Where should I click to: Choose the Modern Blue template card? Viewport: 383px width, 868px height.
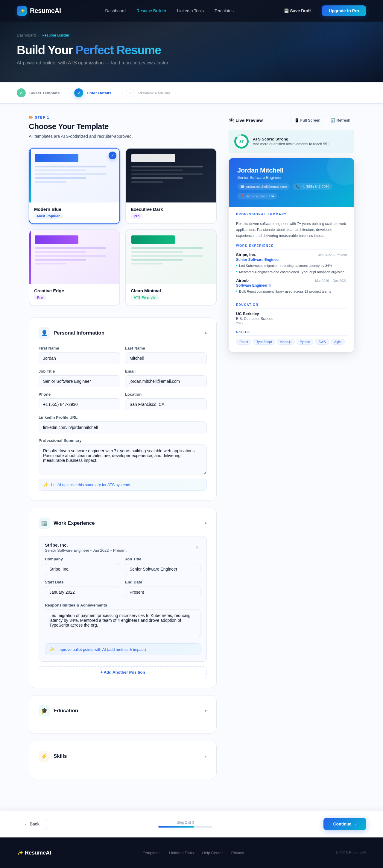pyautogui.click(x=75, y=186)
